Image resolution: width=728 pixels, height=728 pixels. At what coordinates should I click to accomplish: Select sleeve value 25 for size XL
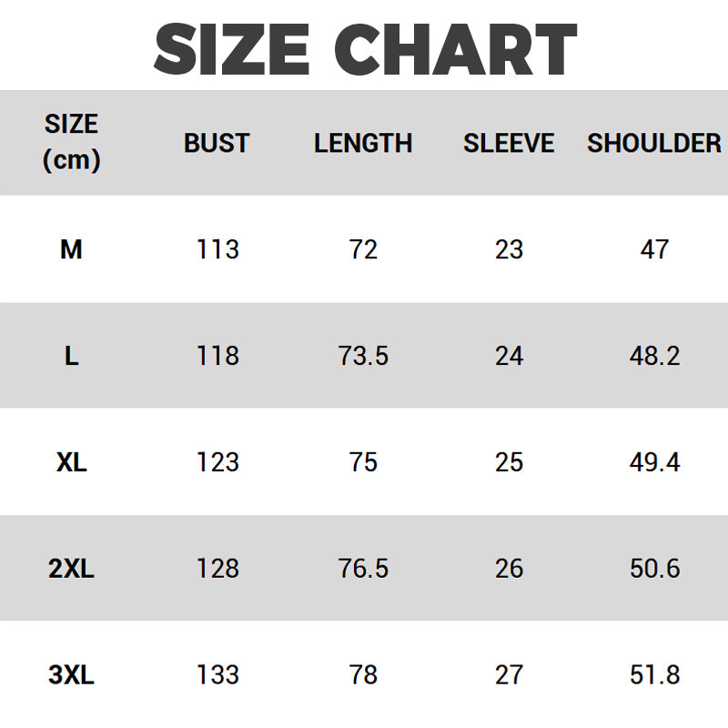click(x=509, y=462)
